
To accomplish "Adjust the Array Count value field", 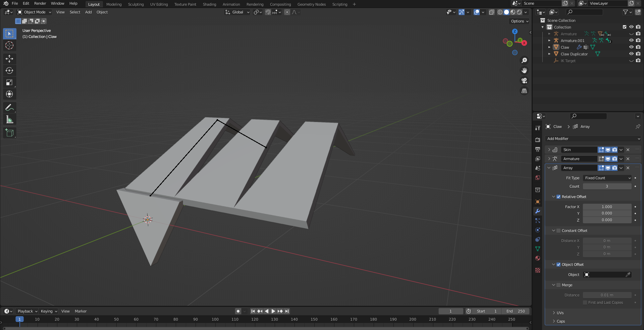I will [607, 186].
